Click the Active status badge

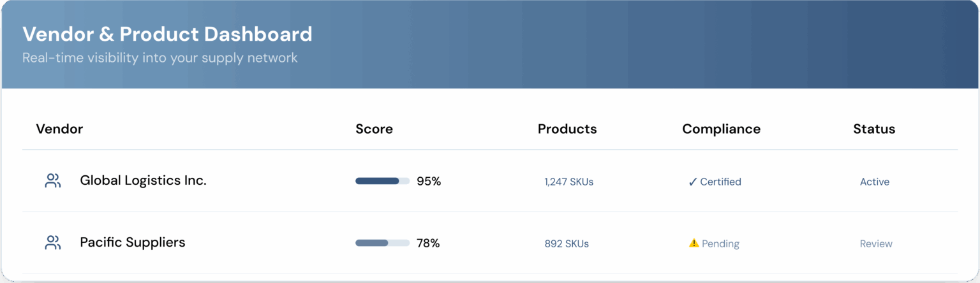(x=874, y=182)
